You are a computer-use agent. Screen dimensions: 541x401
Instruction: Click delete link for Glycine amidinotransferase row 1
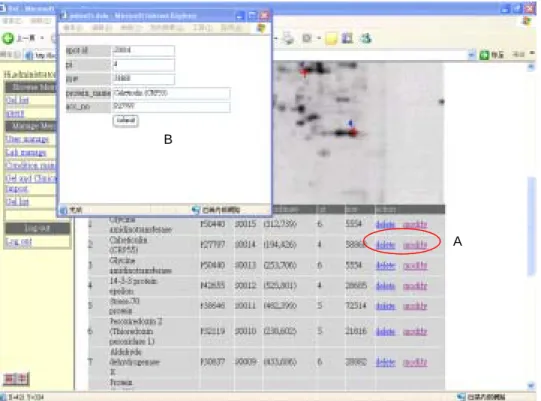(x=385, y=224)
